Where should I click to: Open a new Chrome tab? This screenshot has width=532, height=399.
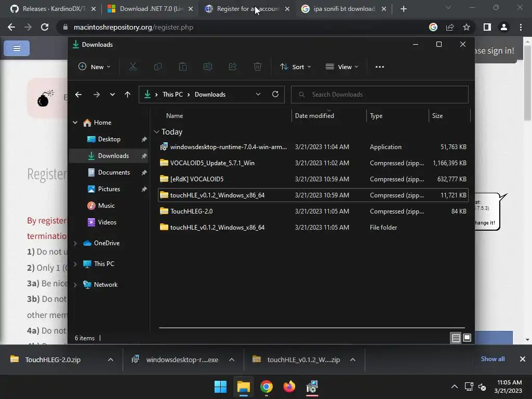[x=403, y=9]
